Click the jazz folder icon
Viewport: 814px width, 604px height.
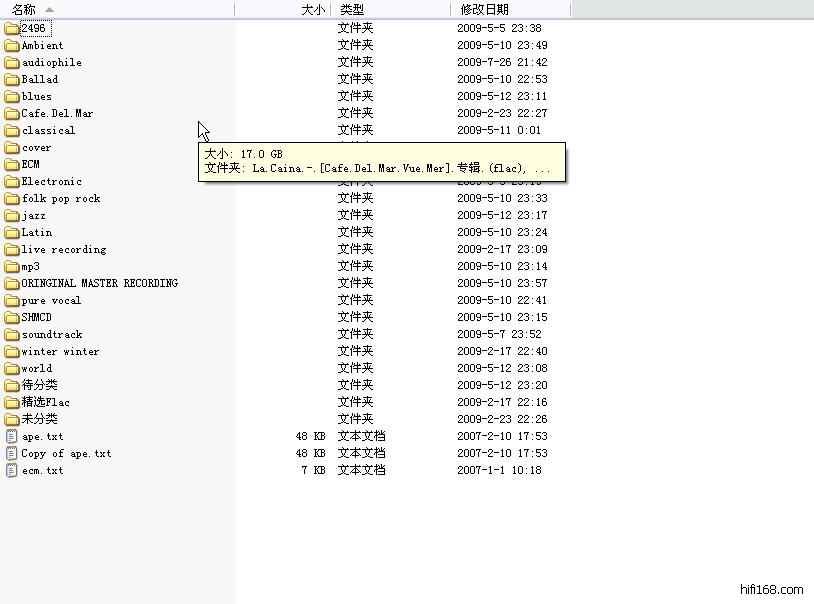[12, 215]
